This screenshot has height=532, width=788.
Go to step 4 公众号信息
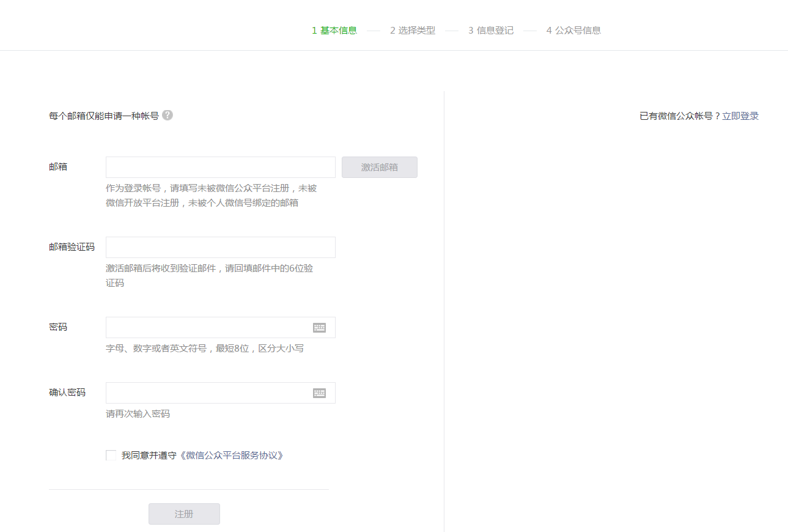tap(573, 31)
